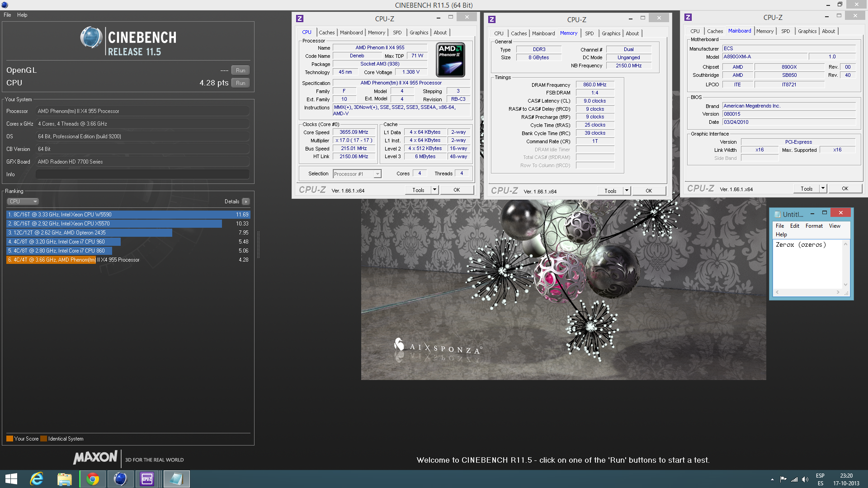
Task: Open the Windows Start button
Action: (11, 479)
